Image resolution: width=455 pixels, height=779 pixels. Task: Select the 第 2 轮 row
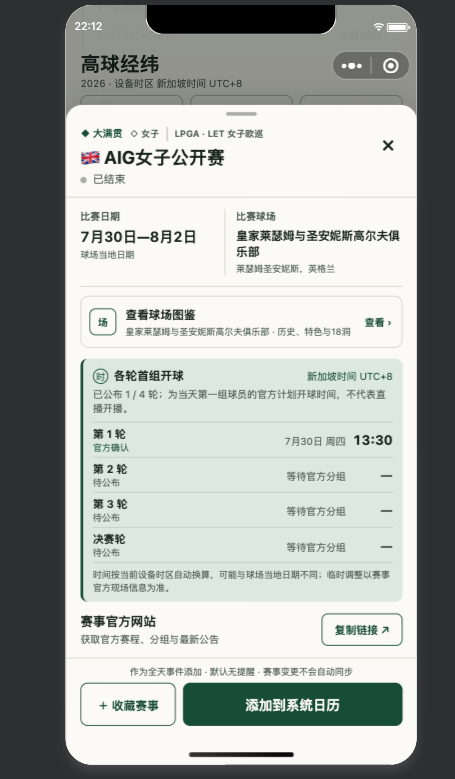point(242,475)
